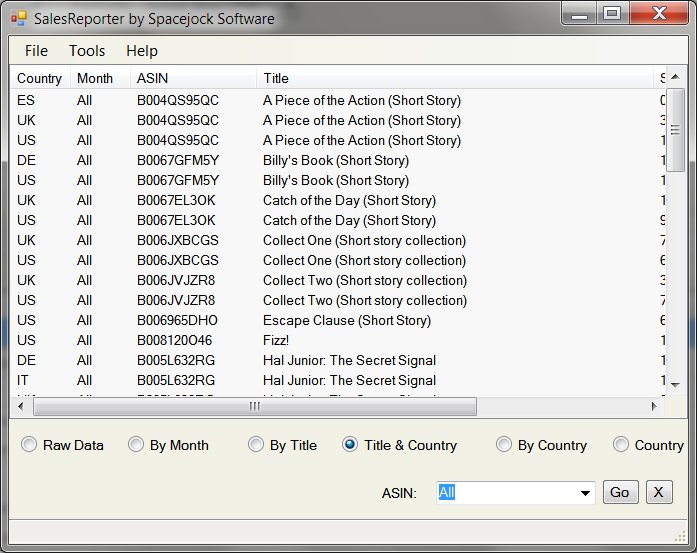This screenshot has width=697, height=553.
Task: Select the US row for Collect Two
Action: click(x=338, y=300)
